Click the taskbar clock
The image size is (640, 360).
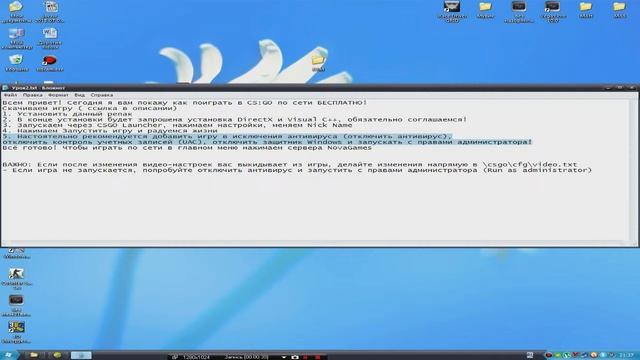627,356
